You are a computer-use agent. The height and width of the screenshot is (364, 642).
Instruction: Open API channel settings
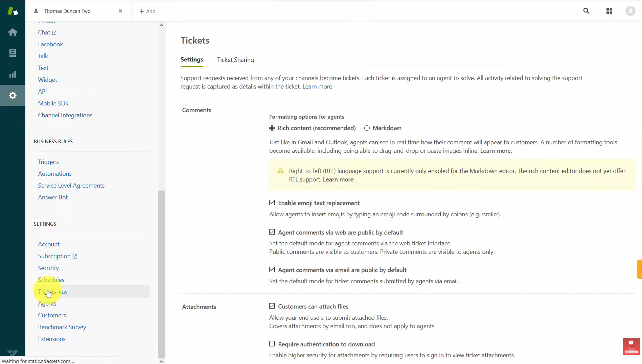click(42, 92)
